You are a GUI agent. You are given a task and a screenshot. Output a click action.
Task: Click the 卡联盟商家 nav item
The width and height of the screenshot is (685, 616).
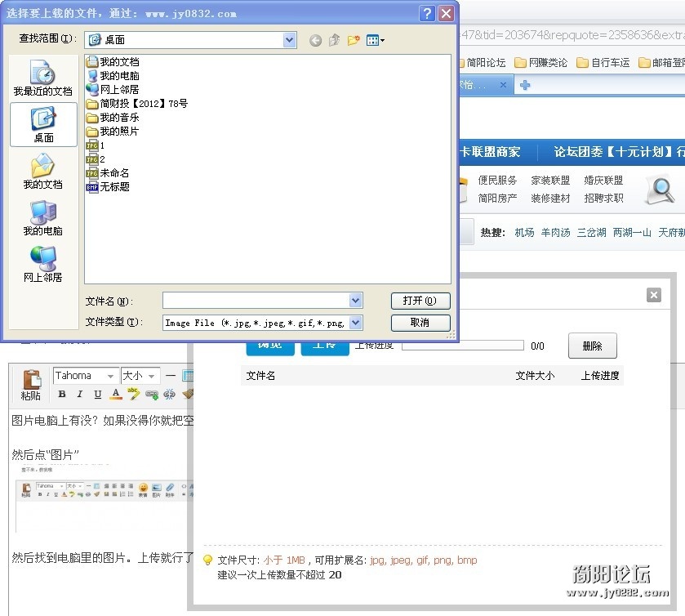[490, 152]
